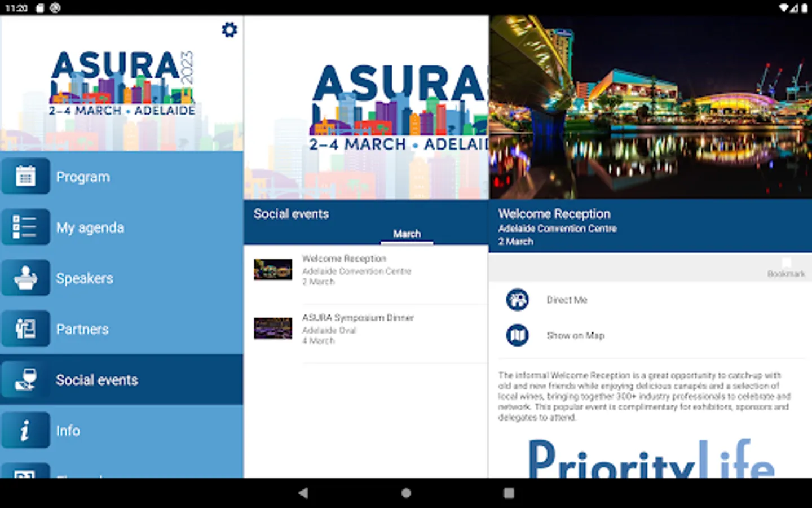Image resolution: width=812 pixels, height=508 pixels.
Task: Click the Adelaide Convention Centre venue in detail header
Action: coord(557,229)
